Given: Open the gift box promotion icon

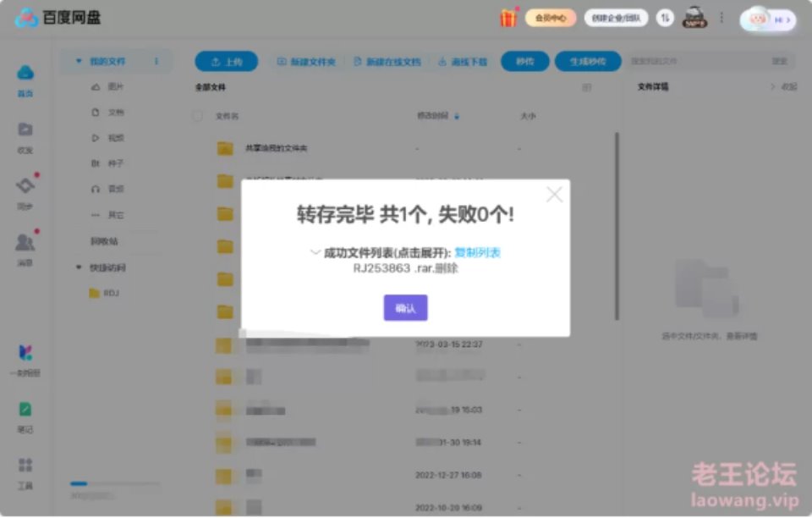Looking at the screenshot, I should pos(508,18).
